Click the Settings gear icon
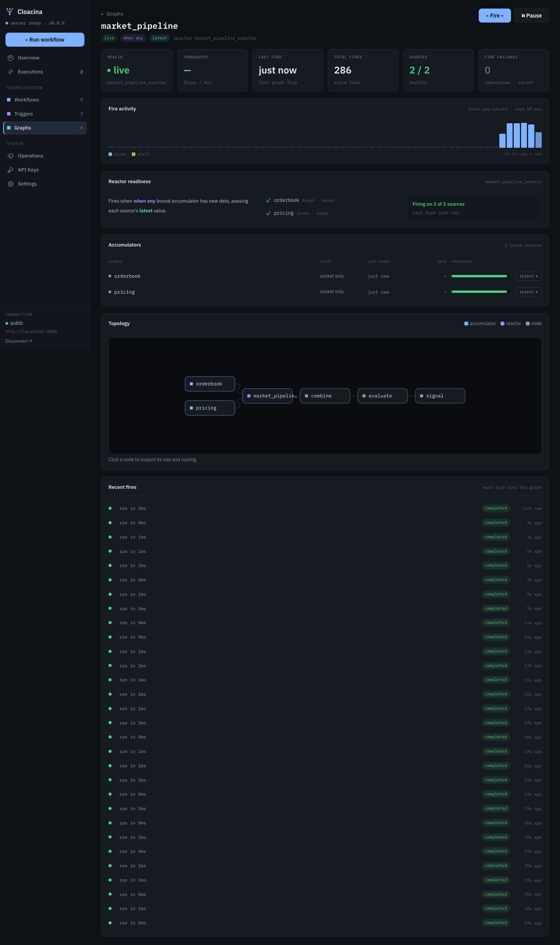The image size is (560, 945). click(10, 184)
